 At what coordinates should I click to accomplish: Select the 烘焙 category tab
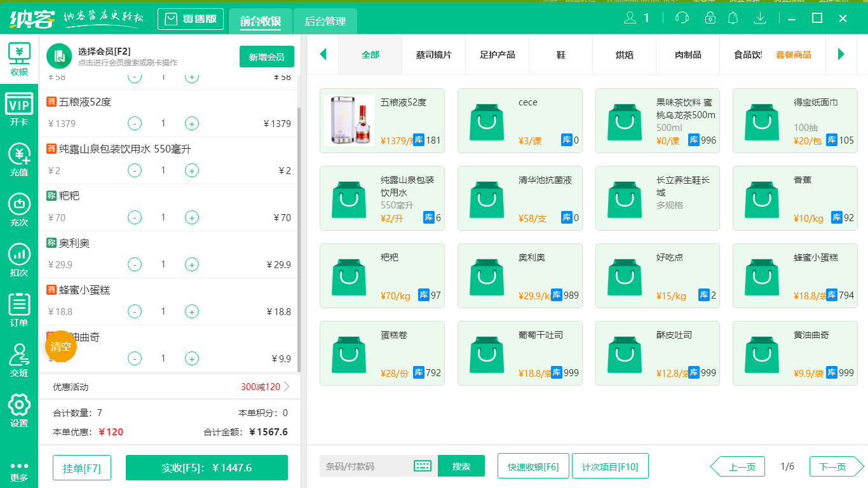click(x=624, y=55)
